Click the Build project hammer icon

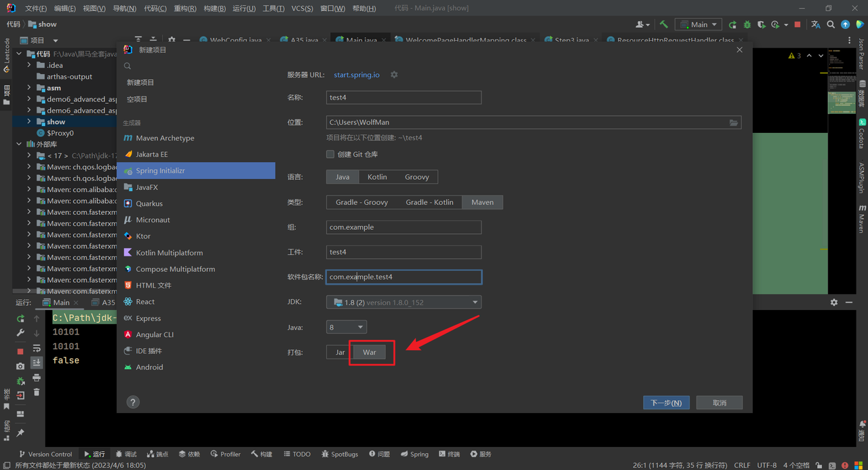coord(664,24)
